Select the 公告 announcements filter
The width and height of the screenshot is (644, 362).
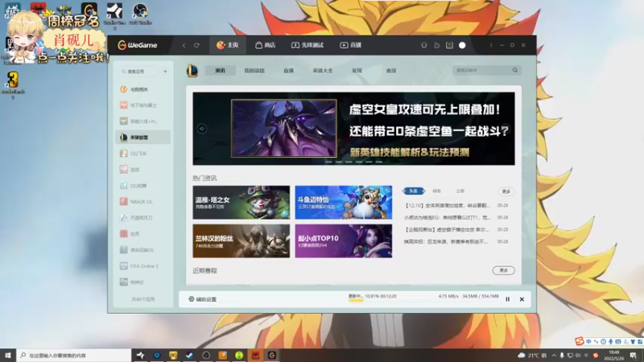(460, 191)
